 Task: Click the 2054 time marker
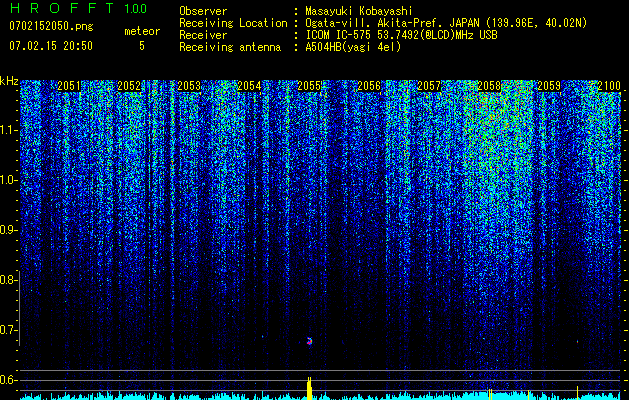point(249,86)
